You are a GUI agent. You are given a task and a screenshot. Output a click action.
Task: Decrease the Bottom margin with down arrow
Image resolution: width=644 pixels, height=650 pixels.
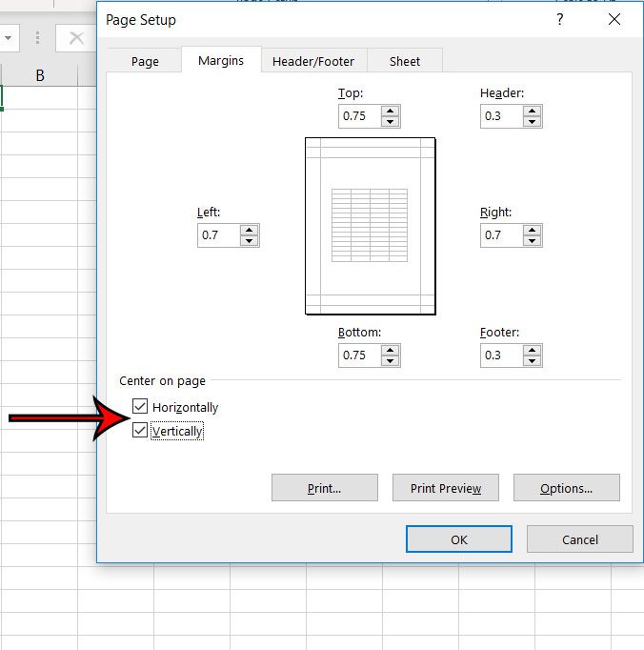point(390,361)
